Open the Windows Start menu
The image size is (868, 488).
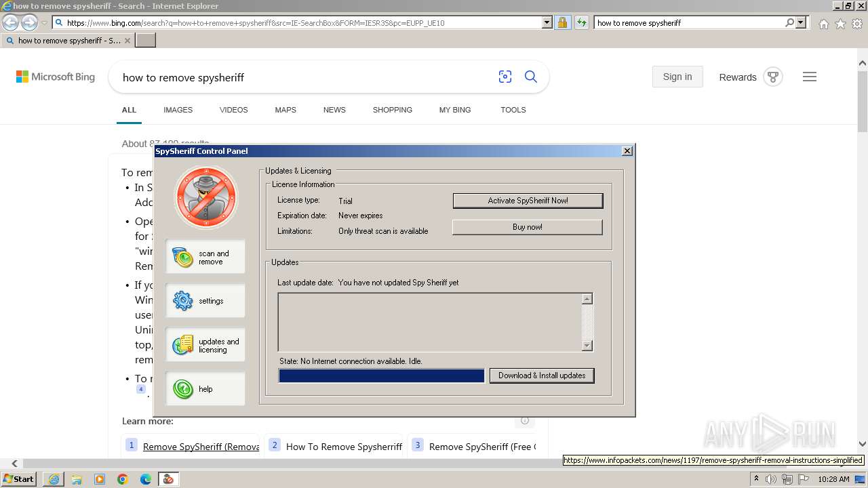pyautogui.click(x=19, y=479)
